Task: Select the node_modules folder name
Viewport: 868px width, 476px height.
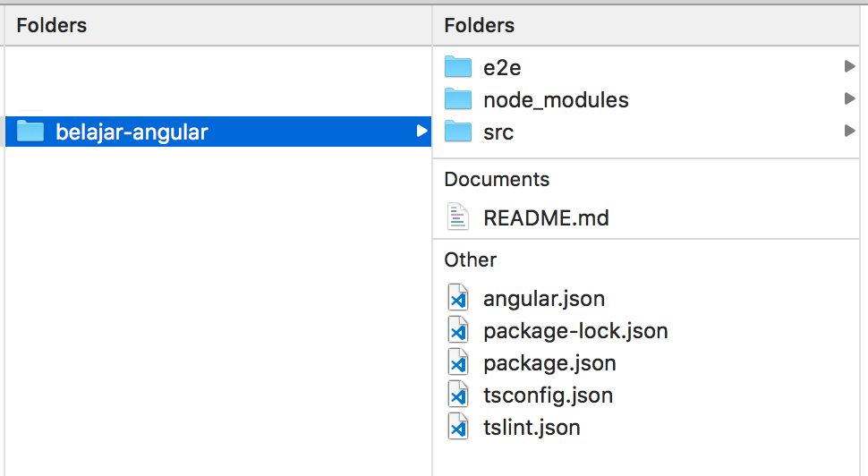Action: click(x=556, y=100)
